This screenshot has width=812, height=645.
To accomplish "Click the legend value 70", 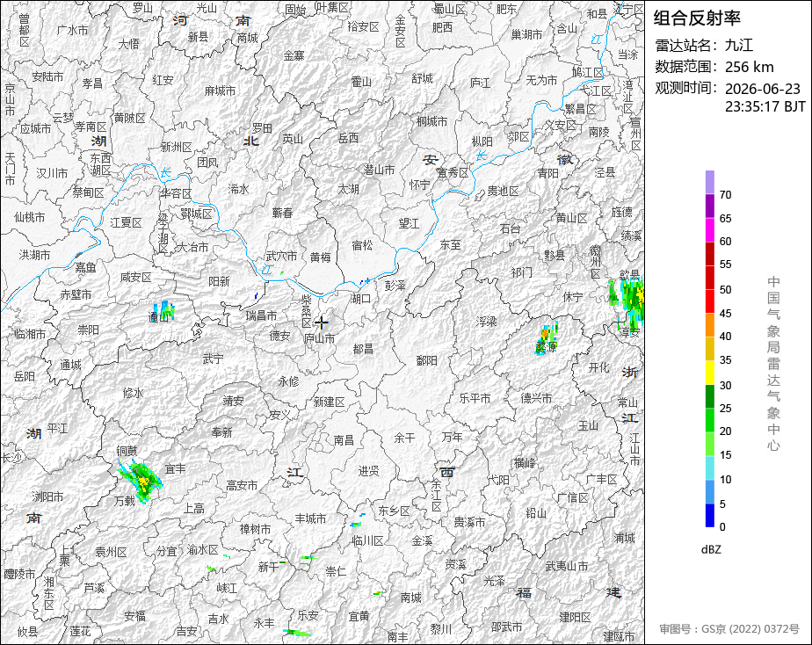I will pyautogui.click(x=725, y=194).
